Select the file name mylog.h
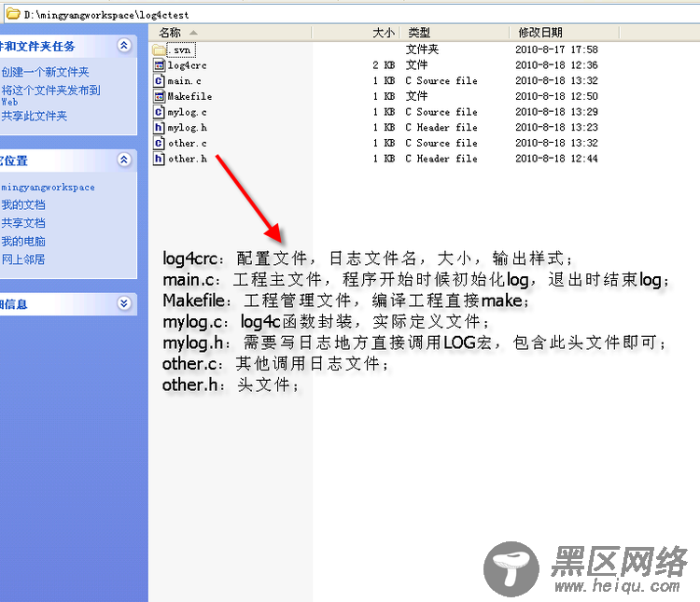Viewport: 700px width, 602px height. tap(188, 128)
